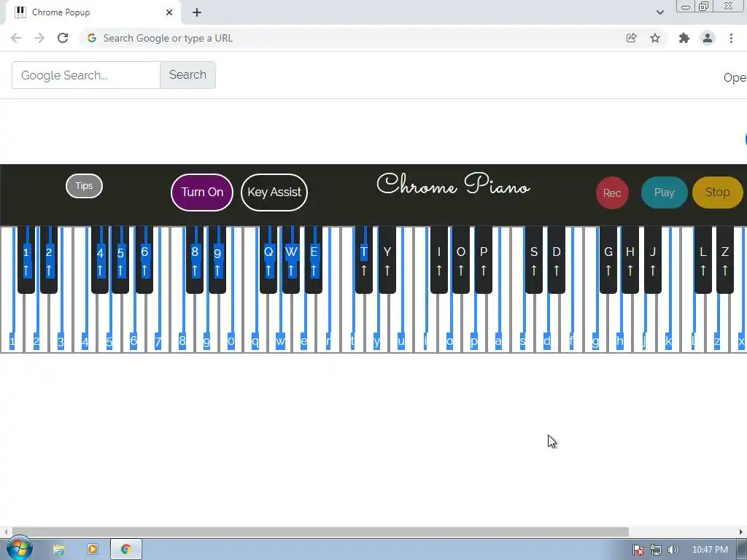
Task: Play the white piano key labeled 3
Action: [61, 324]
